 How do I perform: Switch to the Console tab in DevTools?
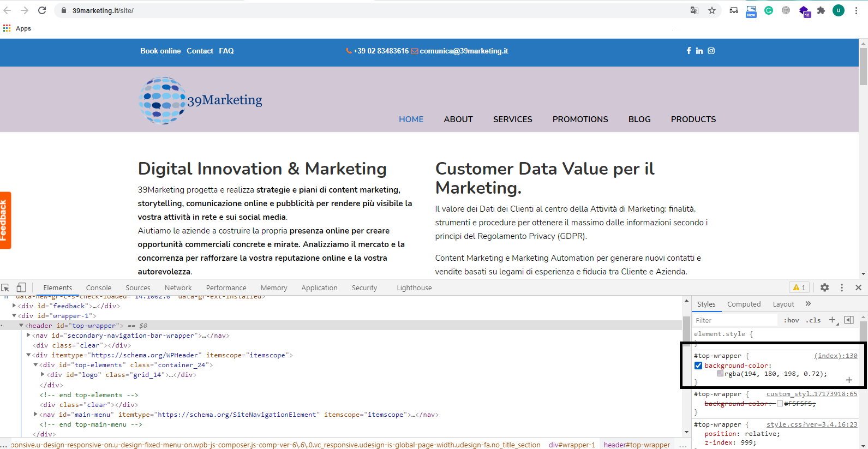point(99,288)
